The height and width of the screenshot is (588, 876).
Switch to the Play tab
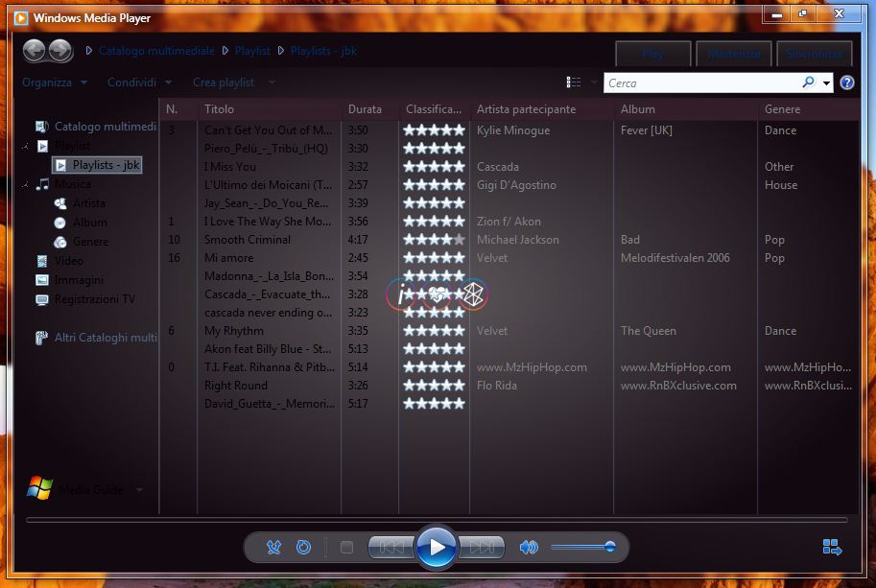(x=653, y=54)
